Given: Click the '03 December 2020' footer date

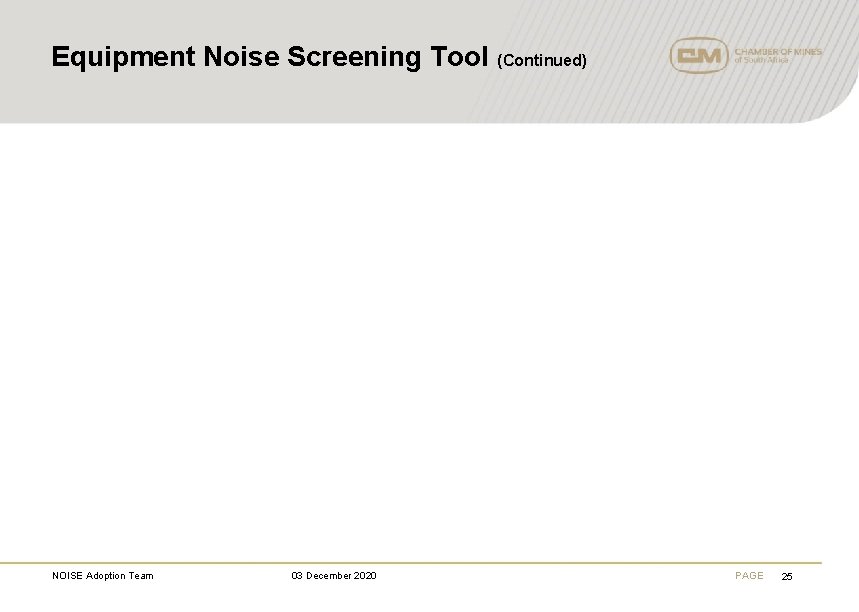Looking at the screenshot, I should pos(334,575).
